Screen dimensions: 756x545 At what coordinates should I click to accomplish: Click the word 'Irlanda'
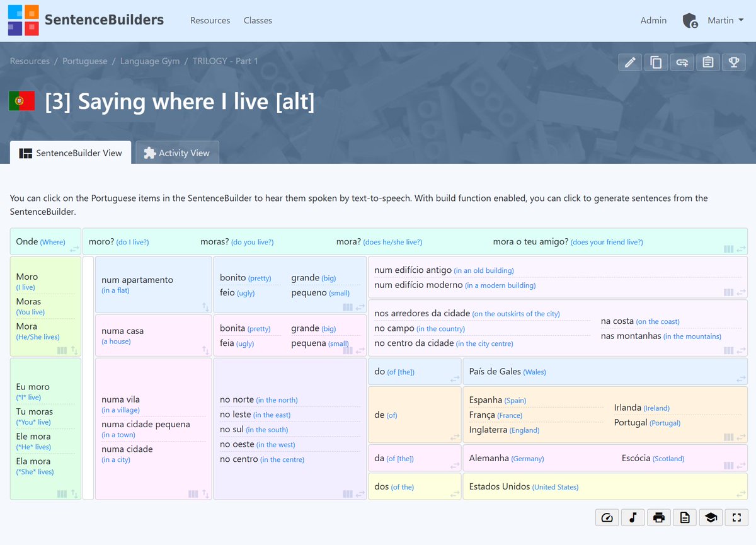click(x=627, y=408)
